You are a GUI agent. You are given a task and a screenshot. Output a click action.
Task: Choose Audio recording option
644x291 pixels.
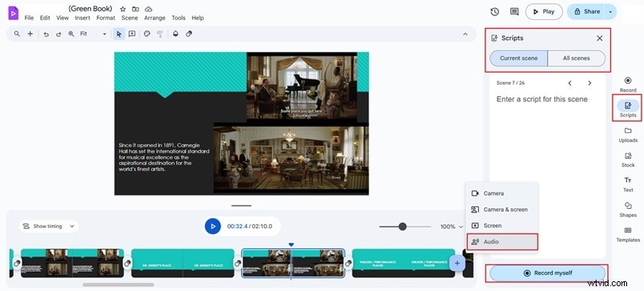click(x=502, y=242)
